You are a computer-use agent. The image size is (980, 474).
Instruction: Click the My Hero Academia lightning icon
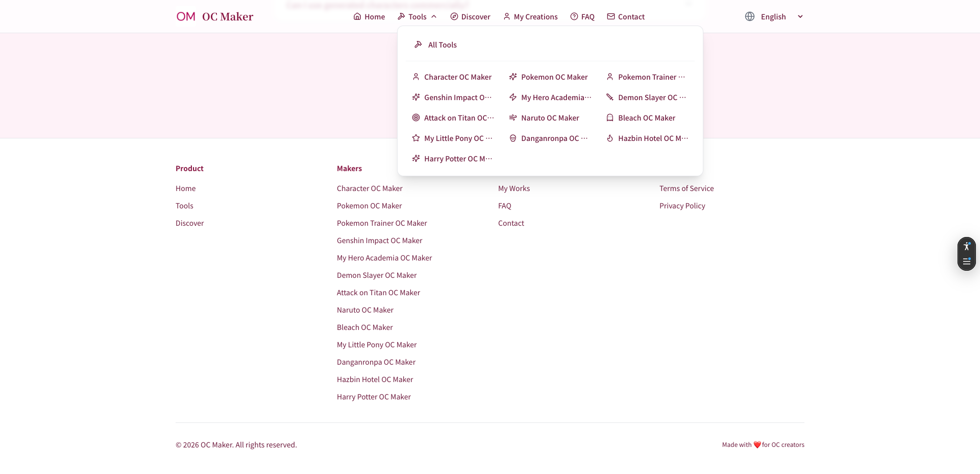pos(513,97)
